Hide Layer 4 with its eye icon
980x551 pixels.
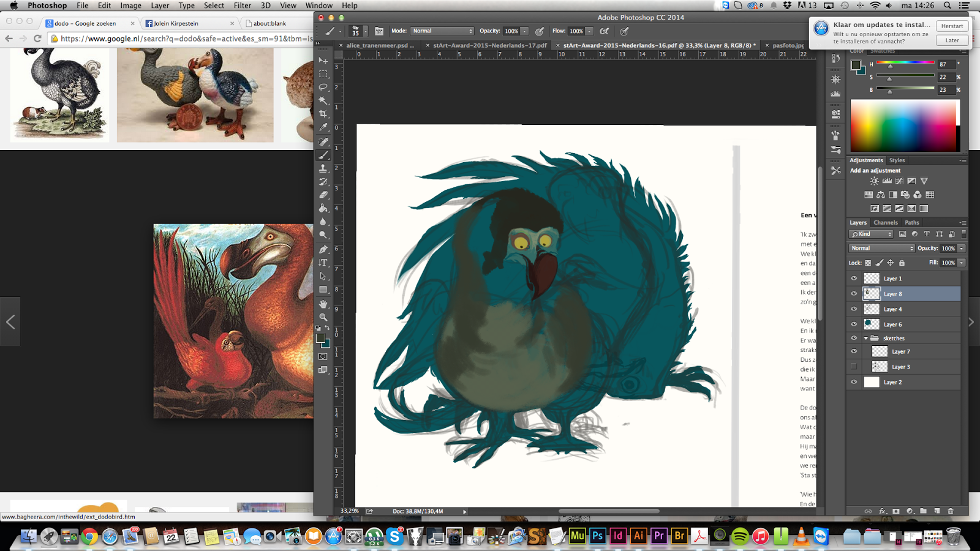pyautogui.click(x=854, y=309)
